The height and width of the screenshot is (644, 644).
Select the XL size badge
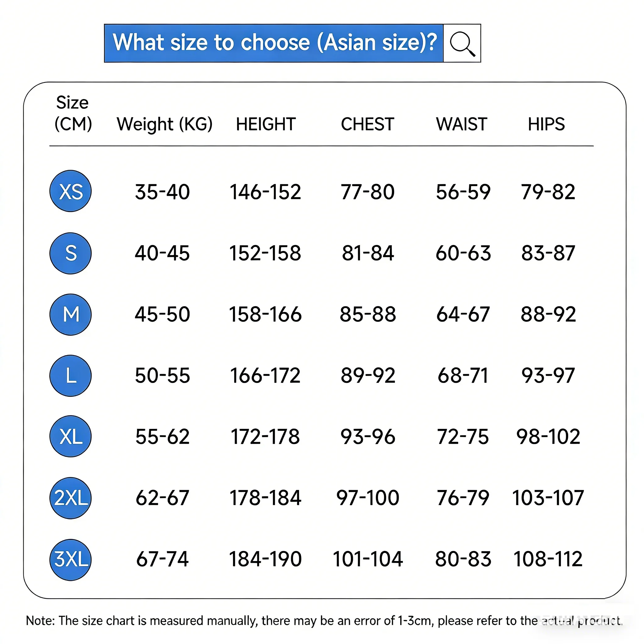point(70,436)
